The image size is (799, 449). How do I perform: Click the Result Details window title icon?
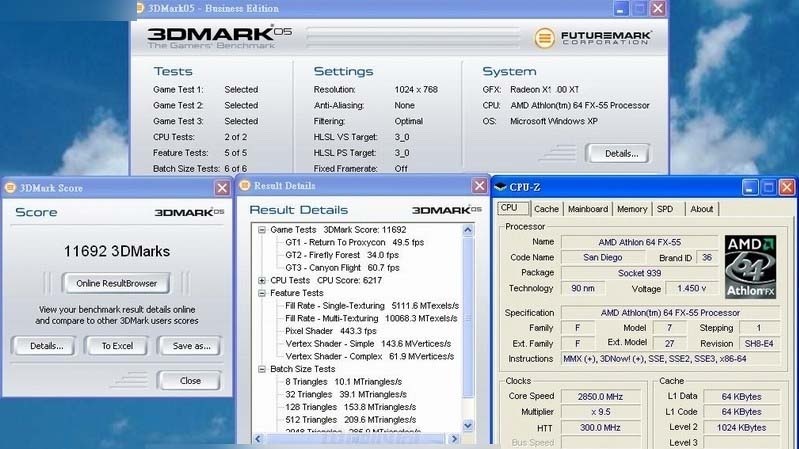[245, 186]
